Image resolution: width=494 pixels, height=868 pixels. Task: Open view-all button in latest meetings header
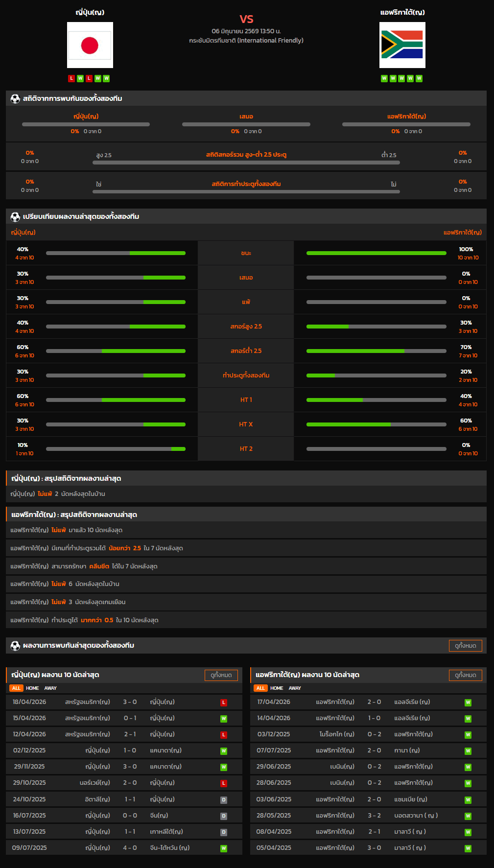pyautogui.click(x=466, y=646)
